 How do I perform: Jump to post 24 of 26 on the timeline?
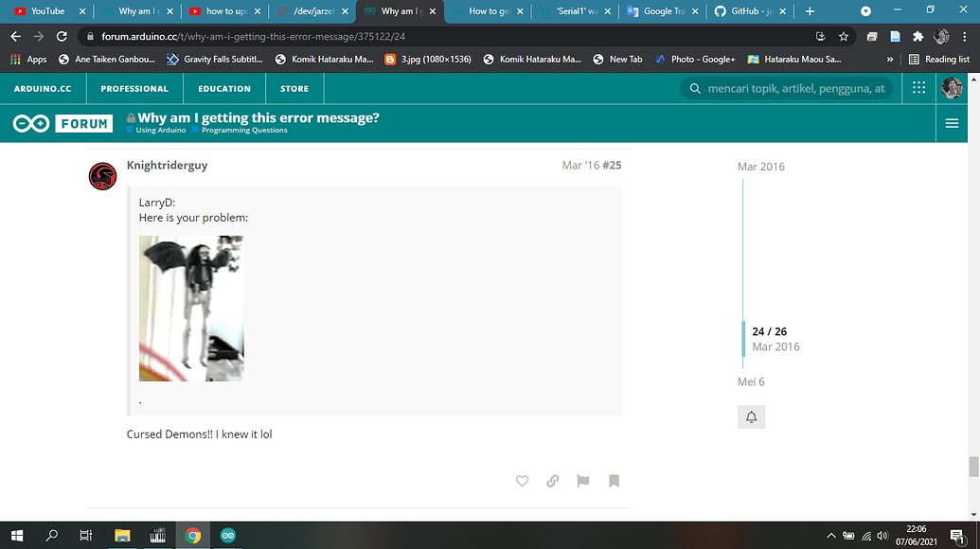(x=767, y=331)
